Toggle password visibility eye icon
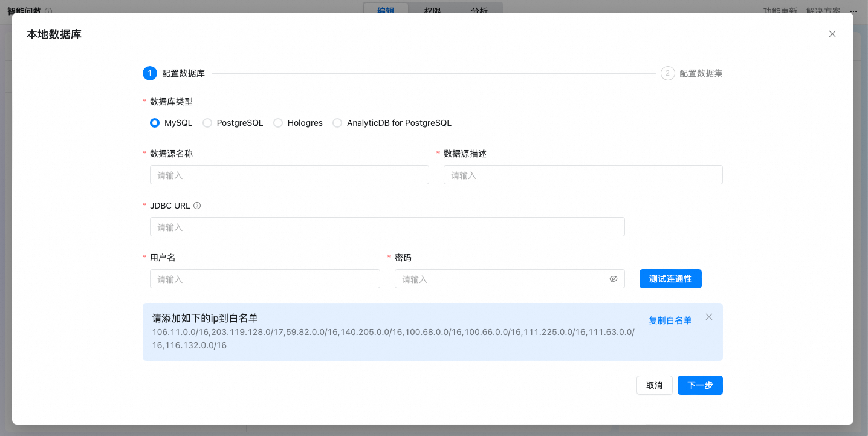Viewport: 868px width, 436px height. point(614,279)
